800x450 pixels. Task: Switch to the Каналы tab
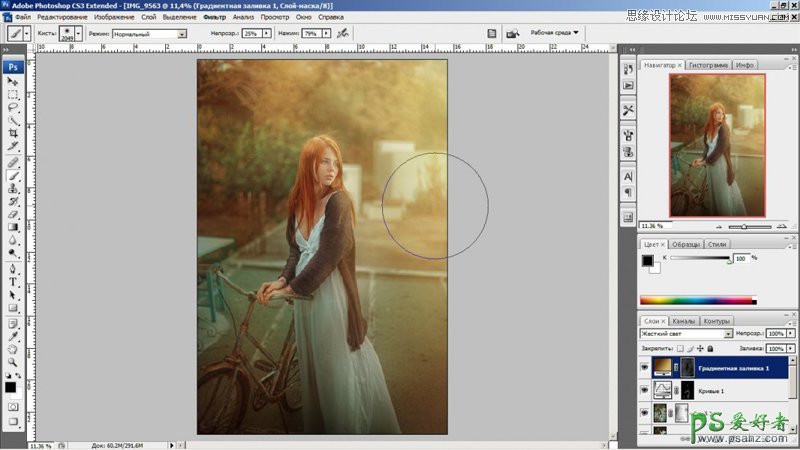[683, 321]
